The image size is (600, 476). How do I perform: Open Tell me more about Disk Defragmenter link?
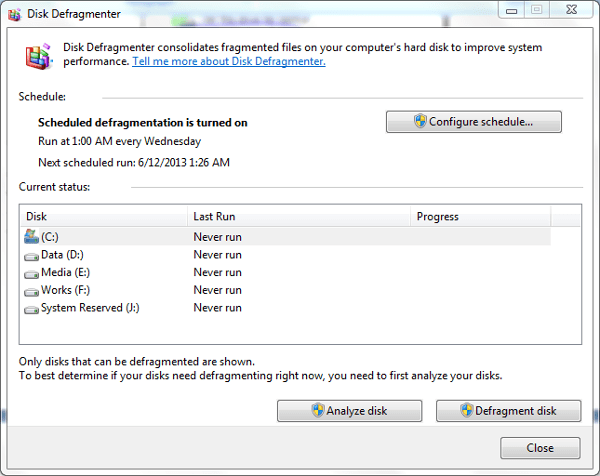(x=229, y=61)
